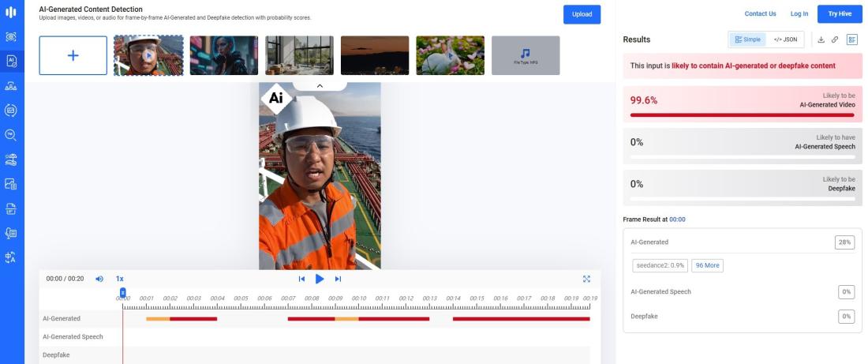Viewport: 868px width, 364px height.
Task: Select the trademark search sidebar icon
Action: tap(11, 135)
